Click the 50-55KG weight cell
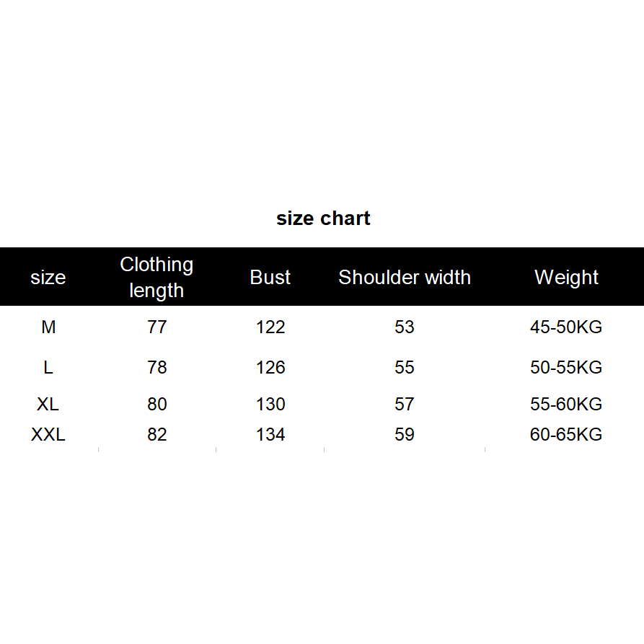 (x=566, y=368)
